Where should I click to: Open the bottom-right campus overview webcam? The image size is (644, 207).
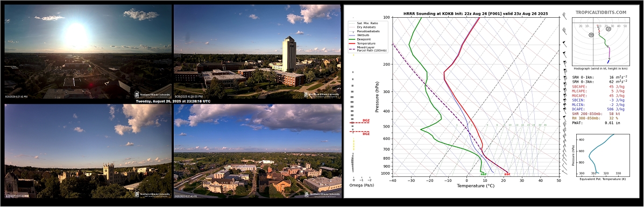(x=257, y=151)
